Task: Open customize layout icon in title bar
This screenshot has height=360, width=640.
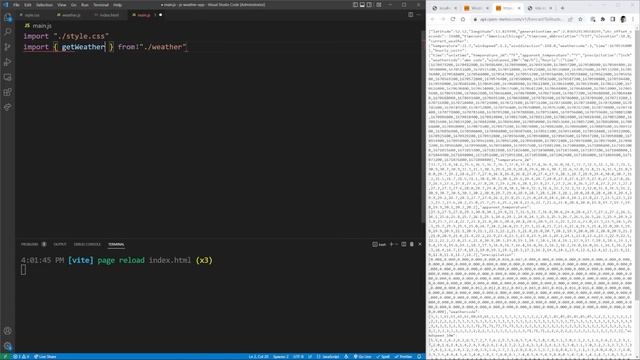Action: pos(379,5)
